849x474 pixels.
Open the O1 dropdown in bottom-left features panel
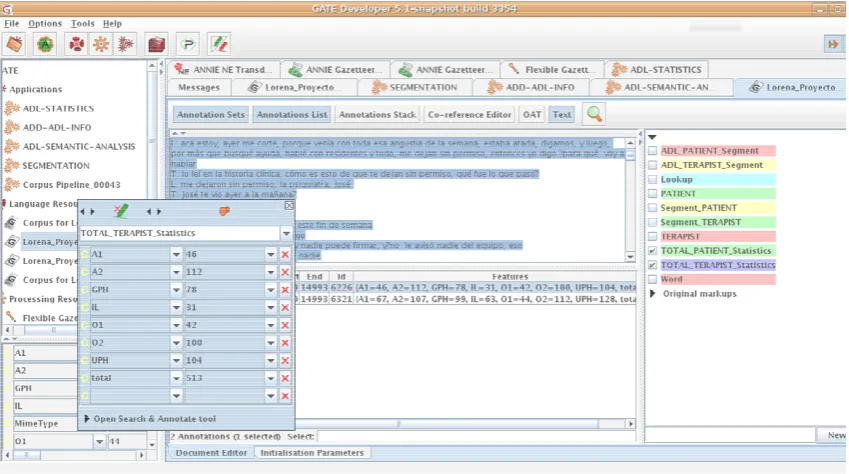99,441
